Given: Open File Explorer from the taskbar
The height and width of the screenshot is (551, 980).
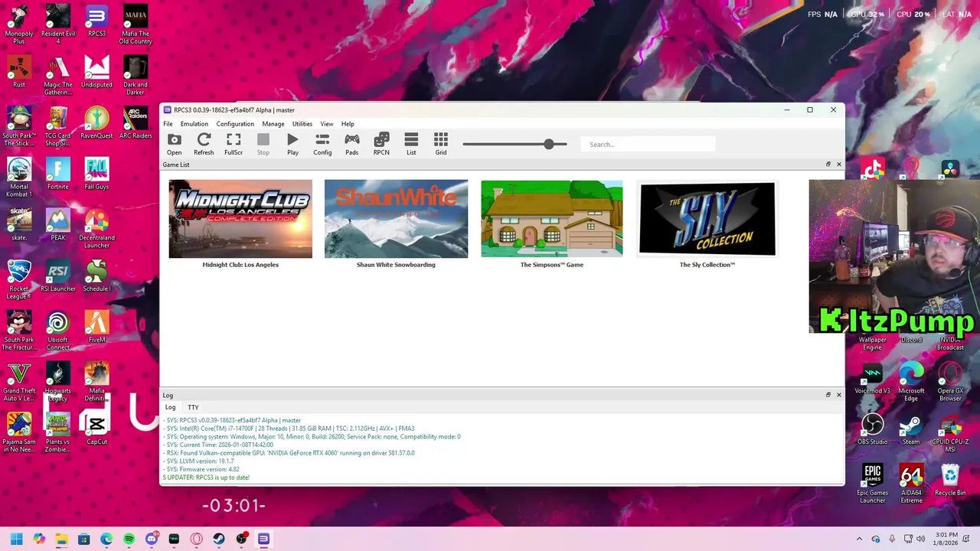Looking at the screenshot, I should coord(61,539).
